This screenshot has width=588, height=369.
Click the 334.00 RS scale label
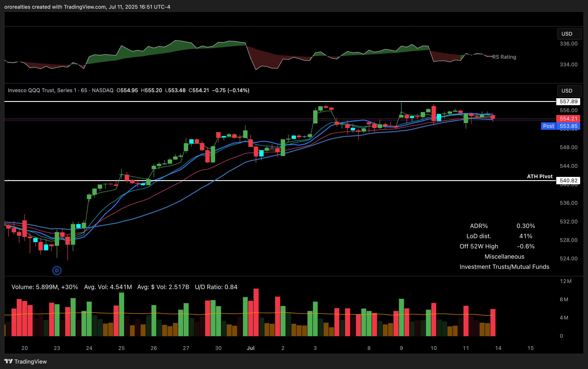[569, 64]
